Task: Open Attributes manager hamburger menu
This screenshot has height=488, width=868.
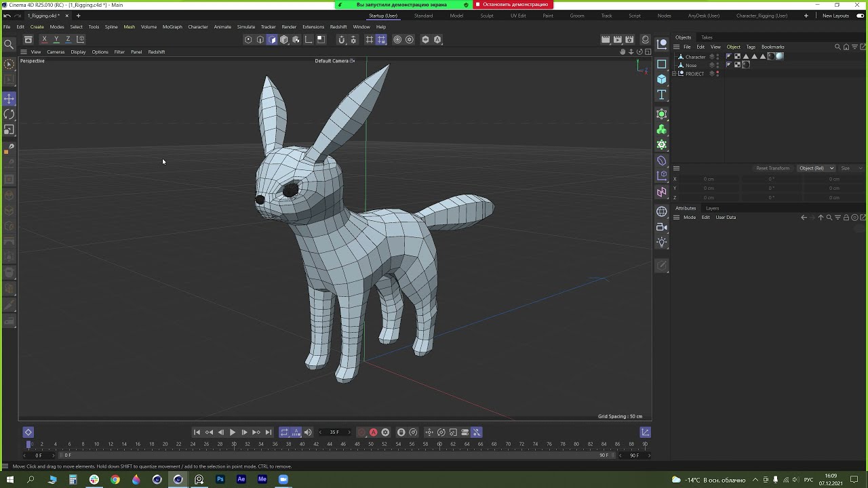Action: (x=676, y=218)
